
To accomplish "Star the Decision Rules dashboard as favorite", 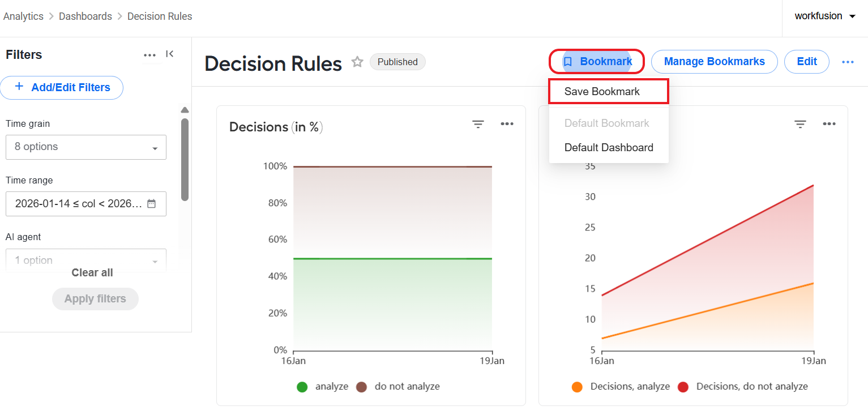I will tap(357, 62).
